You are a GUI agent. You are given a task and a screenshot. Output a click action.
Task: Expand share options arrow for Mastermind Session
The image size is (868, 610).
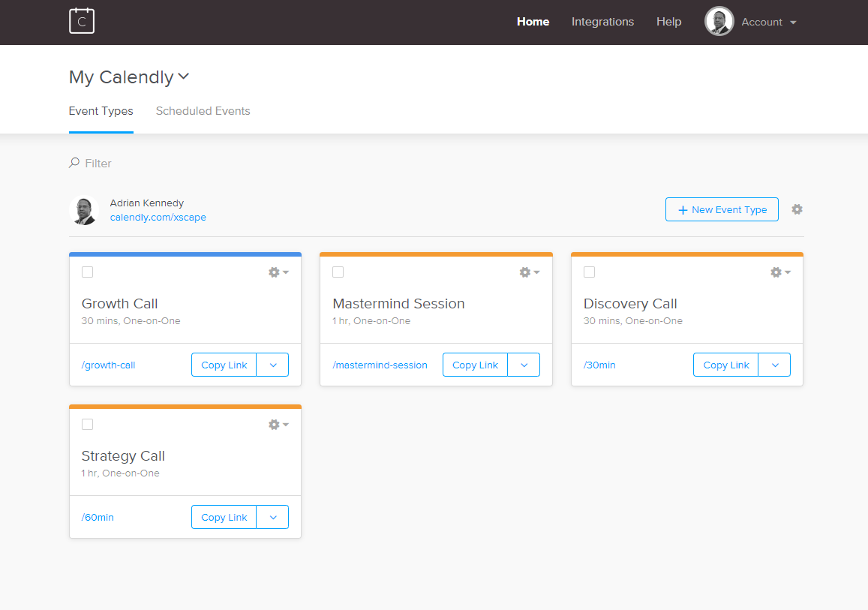(524, 365)
